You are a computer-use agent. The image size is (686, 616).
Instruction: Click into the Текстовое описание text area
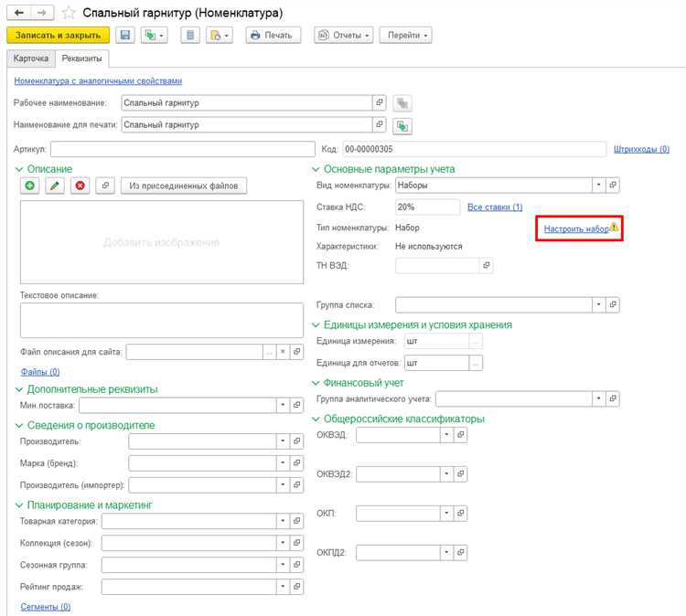[162, 320]
